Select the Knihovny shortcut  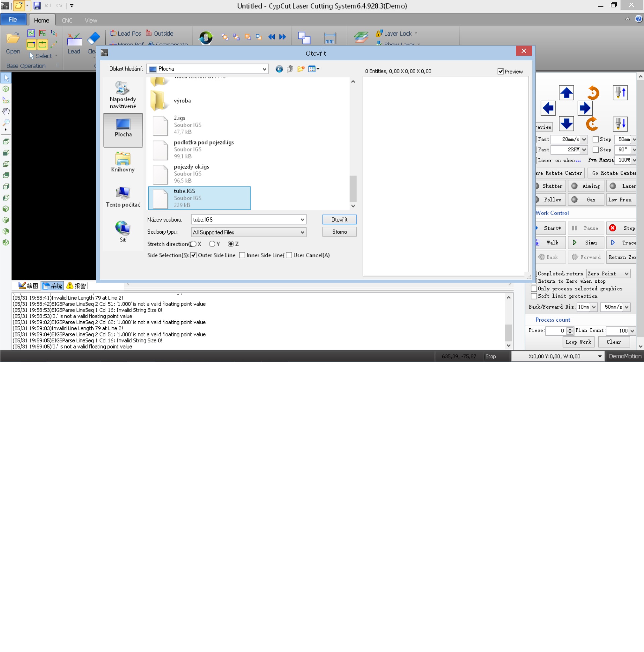123,162
